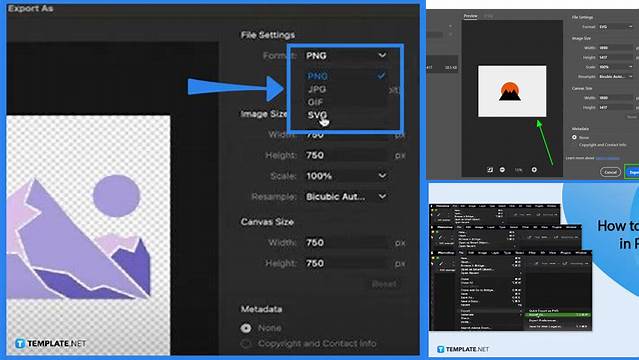639x360 pixels.
Task: Zoom in with the plus icon below the preview
Action: (534, 170)
